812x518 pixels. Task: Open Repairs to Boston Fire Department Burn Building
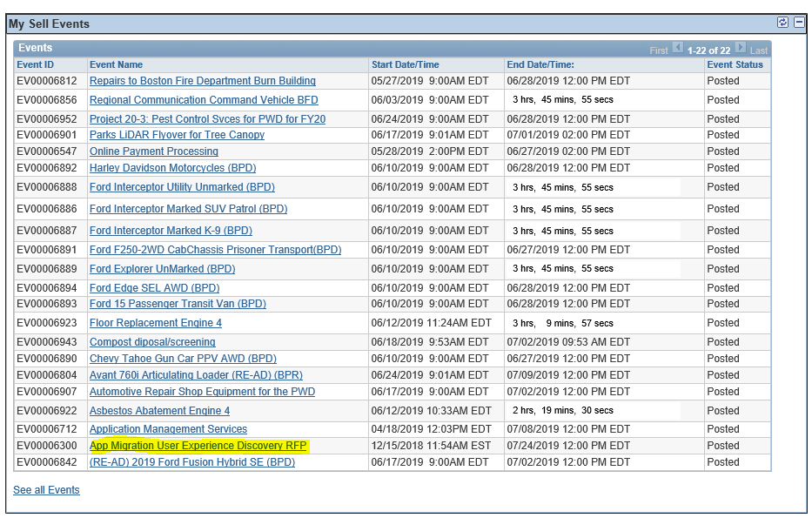tap(202, 81)
